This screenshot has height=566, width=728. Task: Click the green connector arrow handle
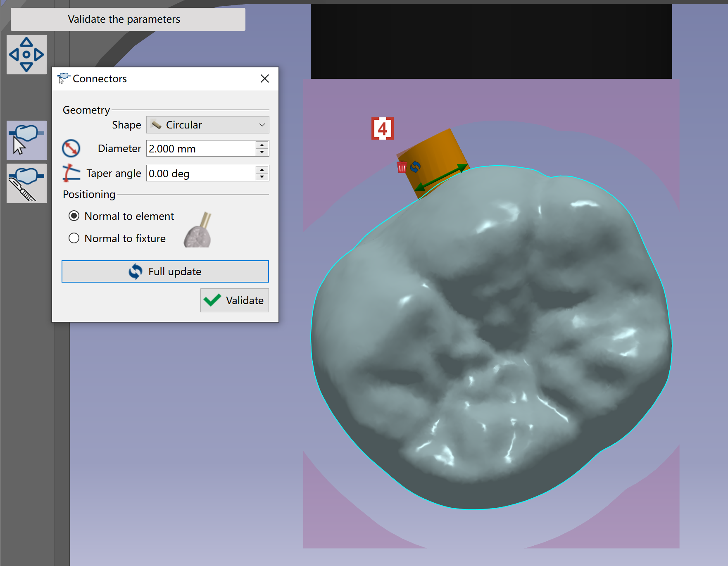pos(441,177)
